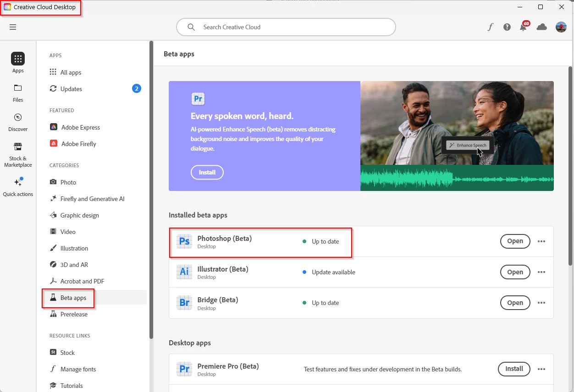This screenshot has width=574, height=392.
Task: Open notifications bell with 60 badge
Action: [x=524, y=27]
